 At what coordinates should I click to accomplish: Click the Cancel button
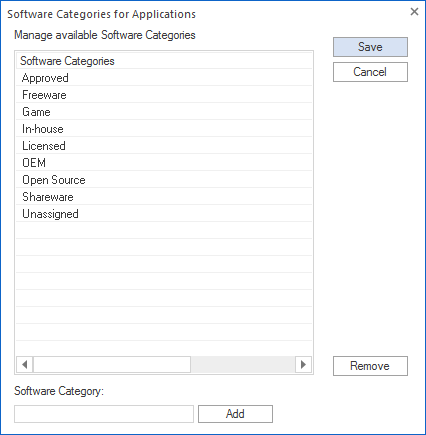[x=370, y=72]
